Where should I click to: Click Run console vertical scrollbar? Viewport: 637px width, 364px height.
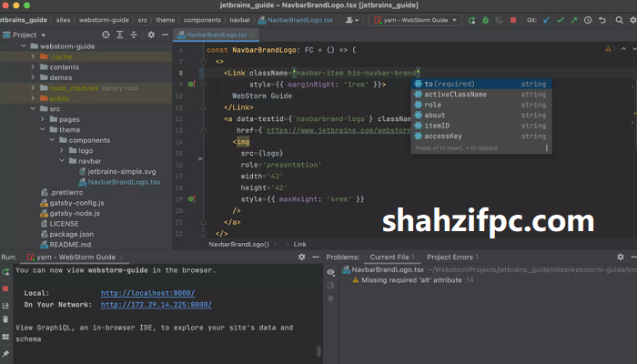(318, 351)
